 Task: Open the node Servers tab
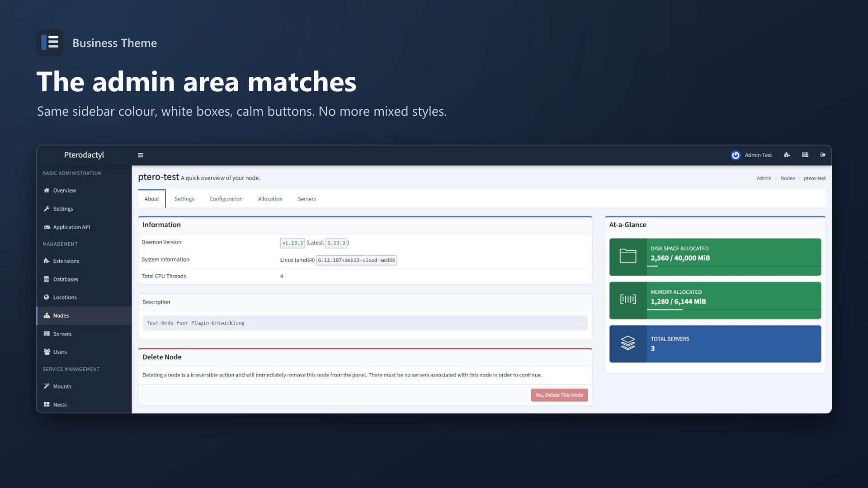(307, 199)
